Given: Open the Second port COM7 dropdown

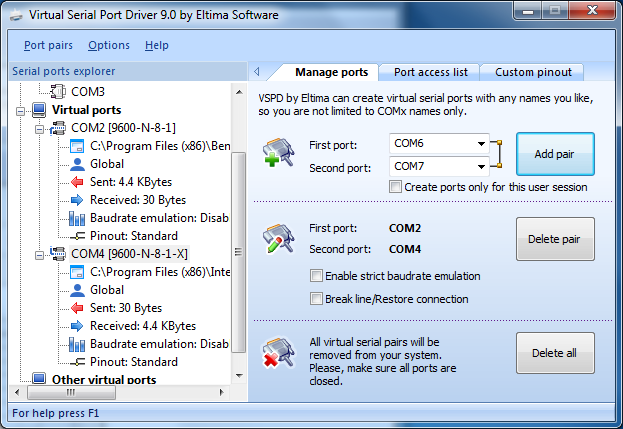Looking at the screenshot, I should [x=481, y=166].
